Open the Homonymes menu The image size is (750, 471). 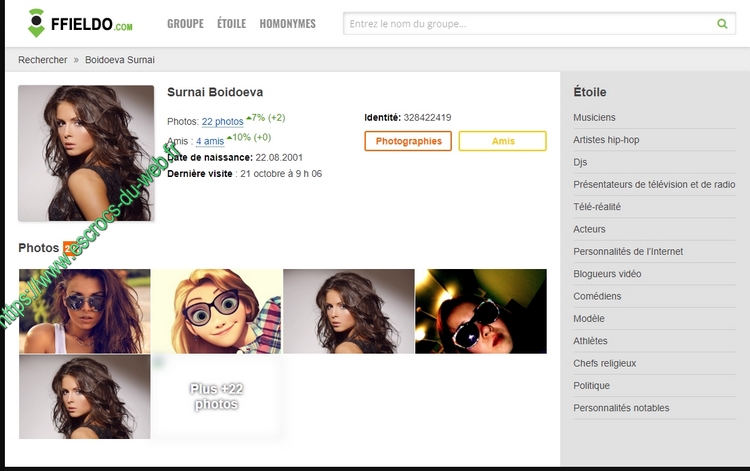[287, 24]
